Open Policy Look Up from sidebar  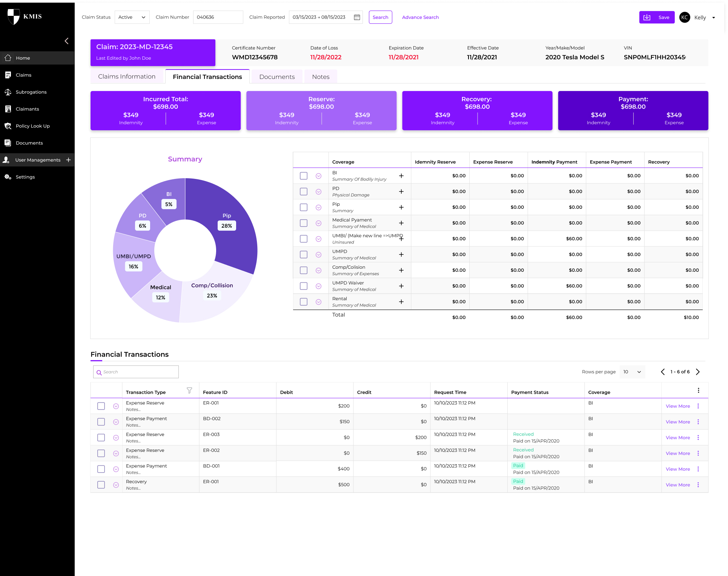(x=32, y=126)
